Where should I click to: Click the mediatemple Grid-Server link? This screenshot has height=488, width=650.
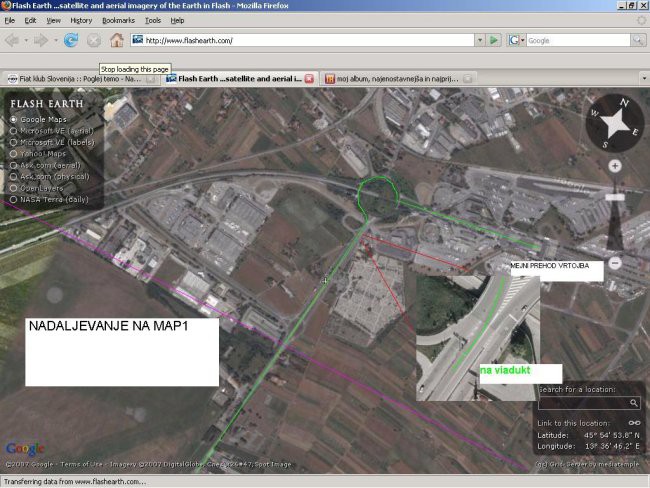tap(587, 464)
